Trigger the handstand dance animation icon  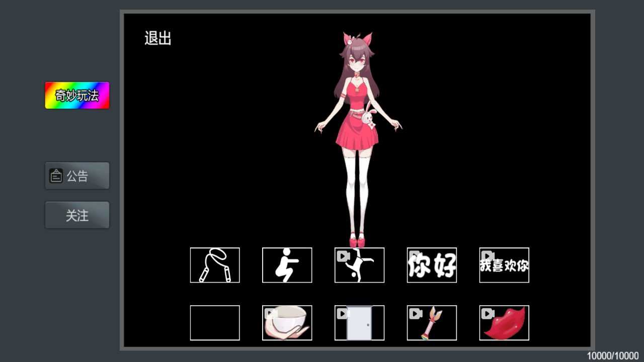tap(359, 265)
